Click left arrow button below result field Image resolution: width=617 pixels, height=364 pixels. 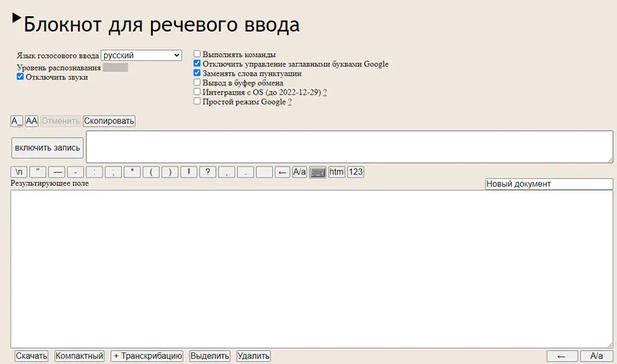coord(562,356)
